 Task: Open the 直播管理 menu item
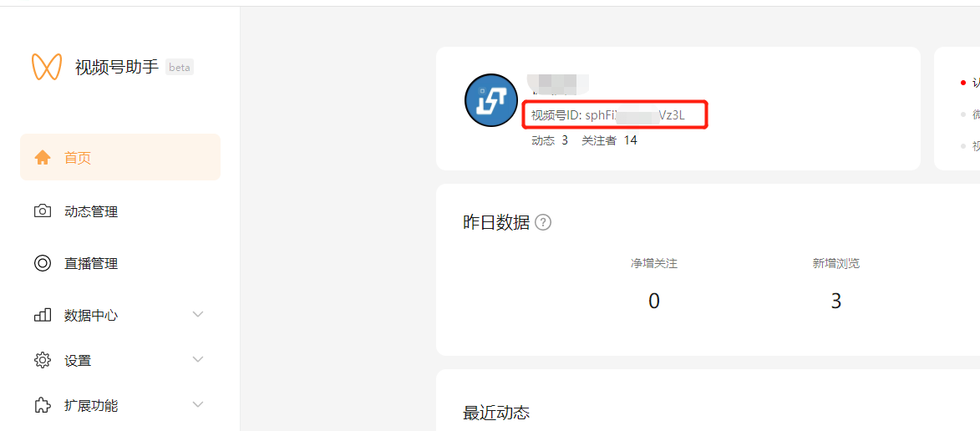(120, 263)
